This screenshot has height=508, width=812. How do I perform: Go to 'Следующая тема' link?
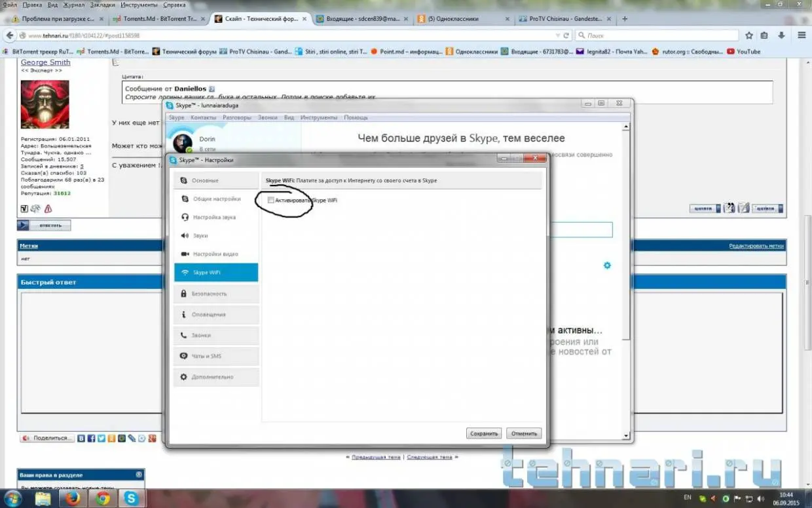[430, 457]
